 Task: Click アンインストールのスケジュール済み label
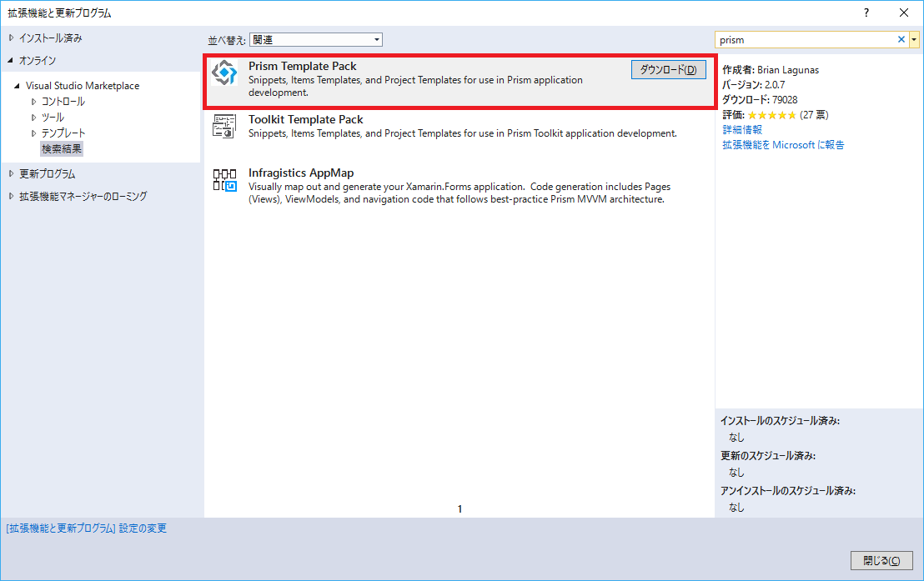pyautogui.click(x=788, y=490)
